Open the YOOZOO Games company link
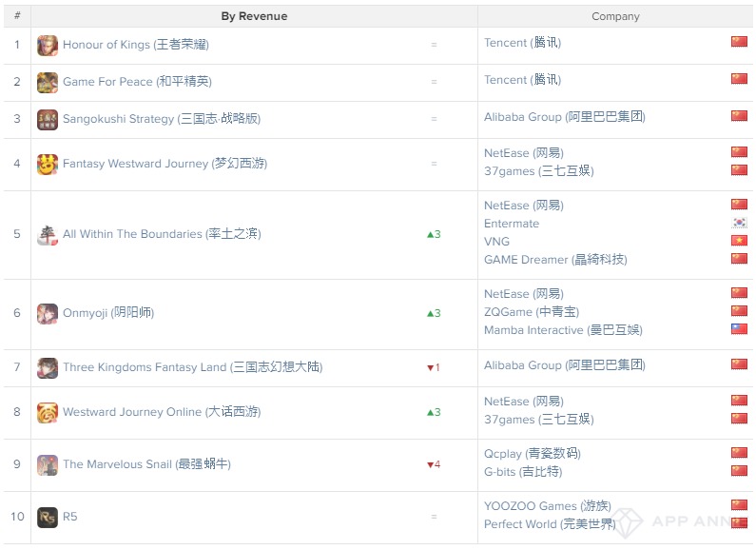756x550 pixels. tap(548, 506)
